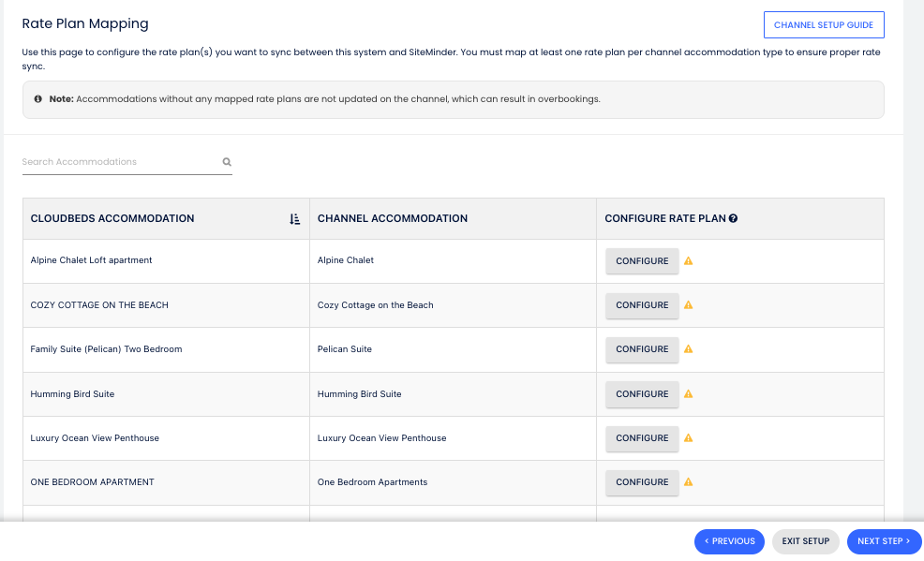Sort by Cloudbeds Accommodation column icon

294,219
